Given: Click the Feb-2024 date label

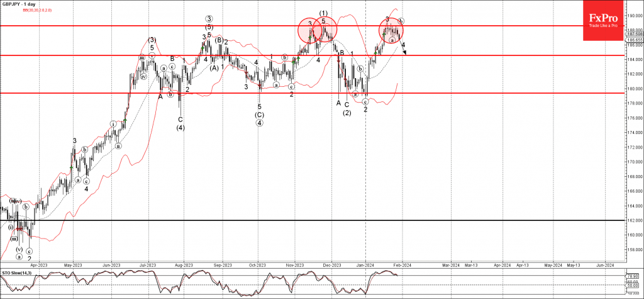Looking at the screenshot, I should (x=402, y=266).
